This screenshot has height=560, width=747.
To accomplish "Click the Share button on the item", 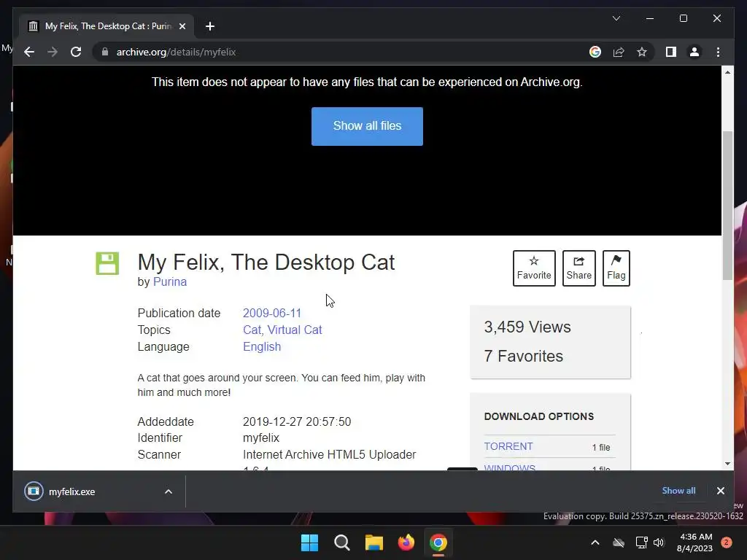I will click(x=578, y=268).
